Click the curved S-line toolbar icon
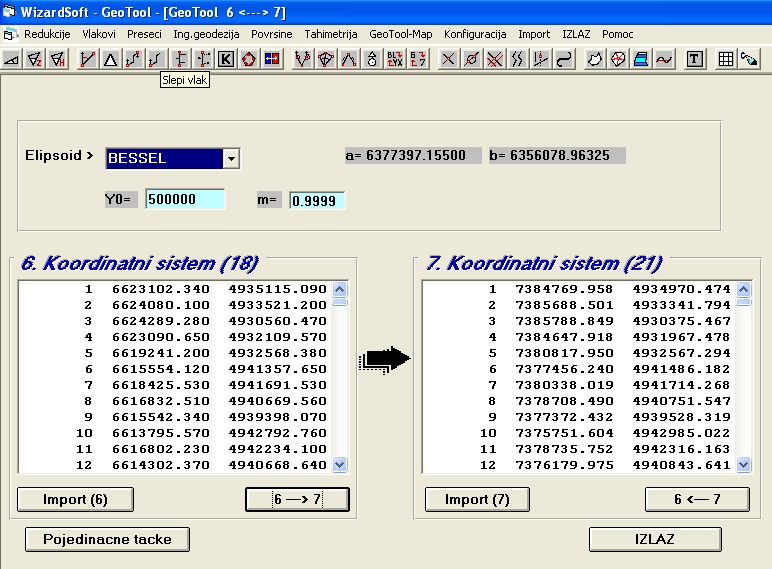The height and width of the screenshot is (569, 772). tap(564, 59)
